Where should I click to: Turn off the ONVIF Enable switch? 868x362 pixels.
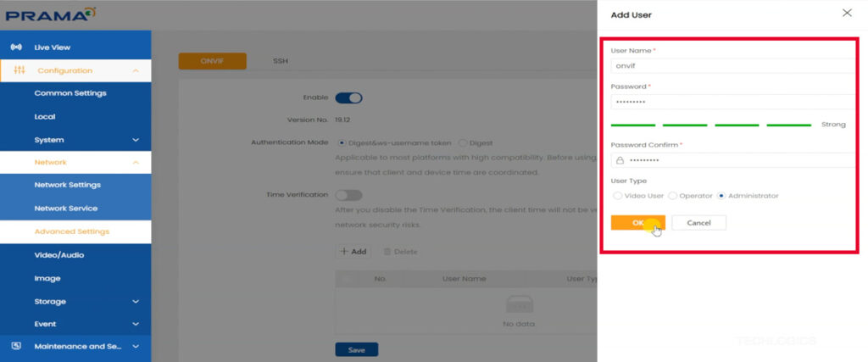(x=348, y=97)
